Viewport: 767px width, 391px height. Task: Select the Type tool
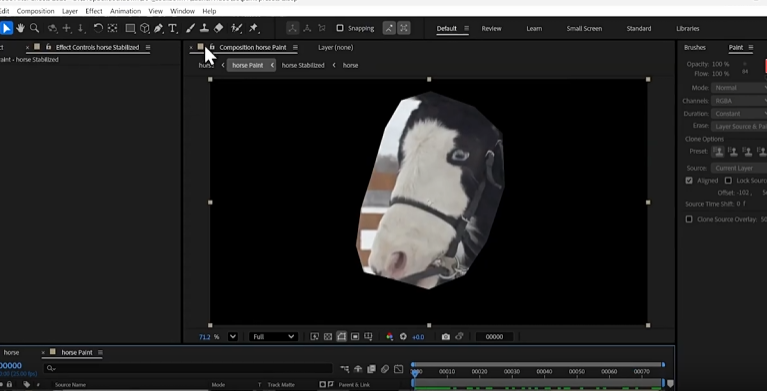(173, 28)
